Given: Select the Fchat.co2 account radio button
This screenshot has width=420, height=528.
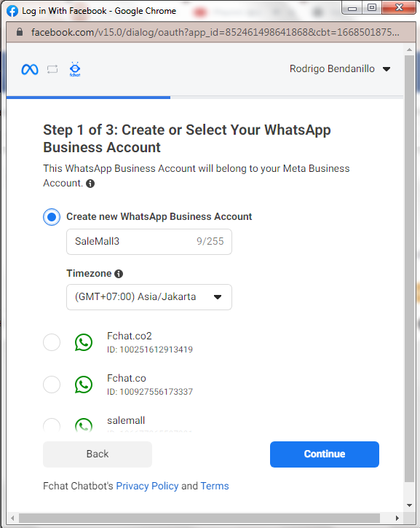Looking at the screenshot, I should pos(52,342).
